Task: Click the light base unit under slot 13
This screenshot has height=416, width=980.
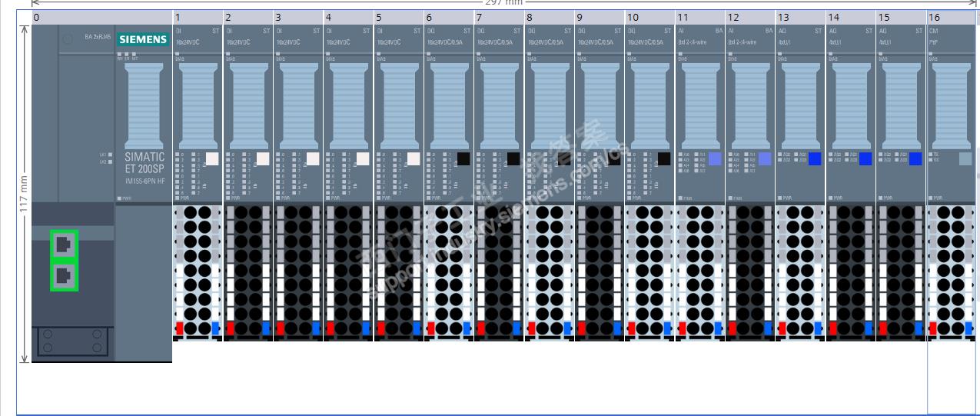Action: pos(800,271)
